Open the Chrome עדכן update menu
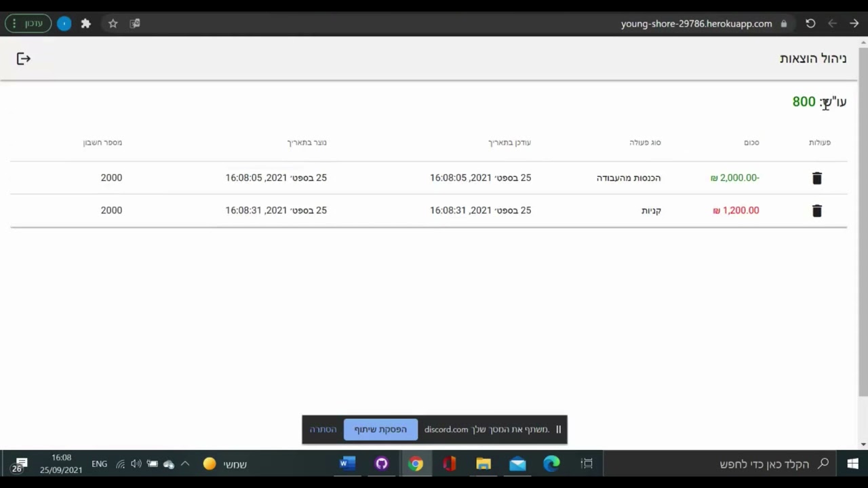Viewport: 868px width, 488px height. [28, 24]
